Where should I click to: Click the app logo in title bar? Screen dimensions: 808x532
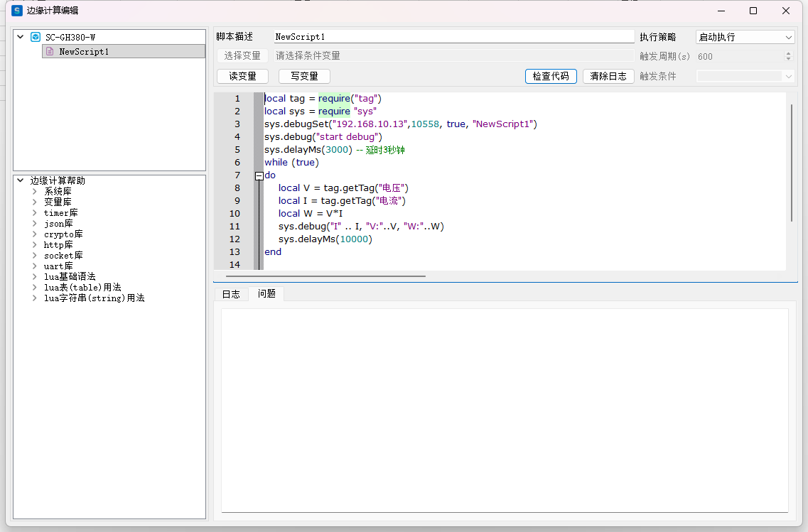pos(16,11)
